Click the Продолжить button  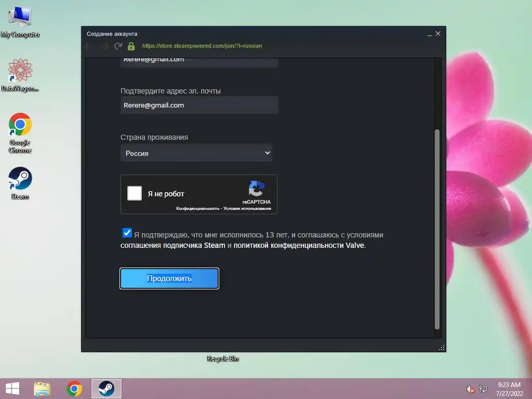coord(169,278)
